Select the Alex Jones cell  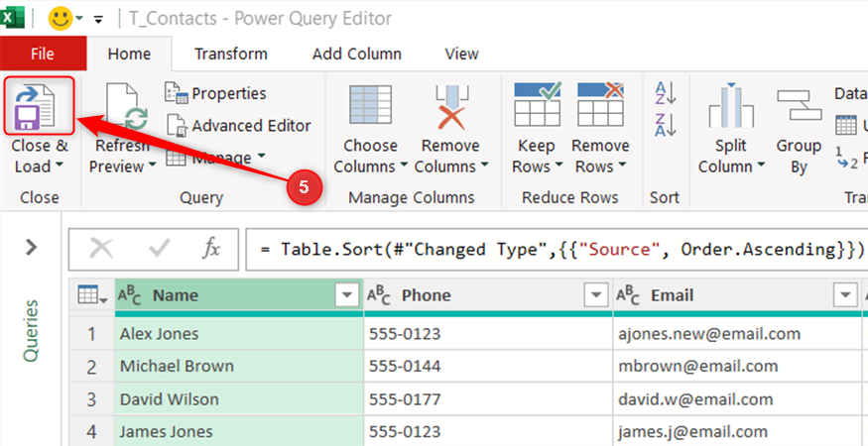pos(239,334)
